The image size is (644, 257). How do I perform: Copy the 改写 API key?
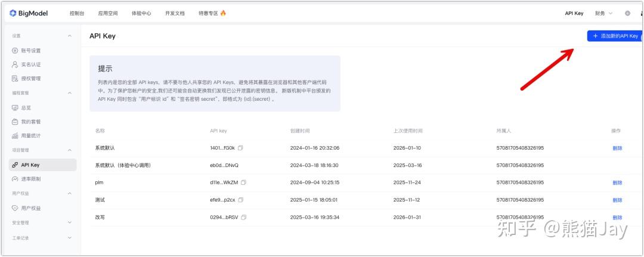pos(243,217)
